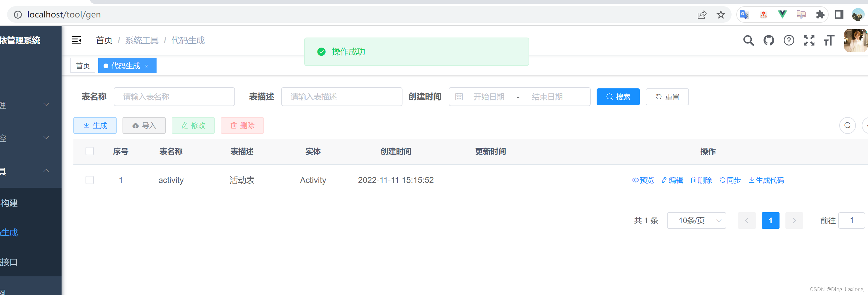Expand the second sidebar menu chevron
This screenshot has height=295, width=868.
click(46, 137)
